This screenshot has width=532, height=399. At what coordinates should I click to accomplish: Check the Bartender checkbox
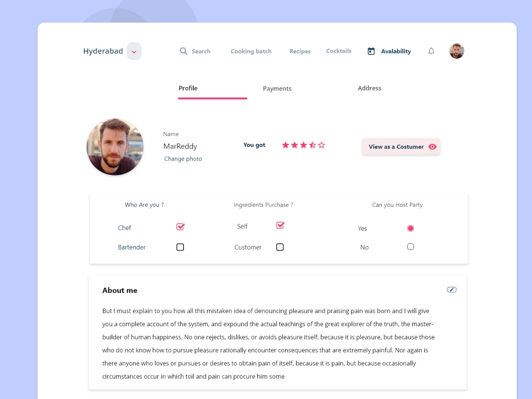point(180,247)
